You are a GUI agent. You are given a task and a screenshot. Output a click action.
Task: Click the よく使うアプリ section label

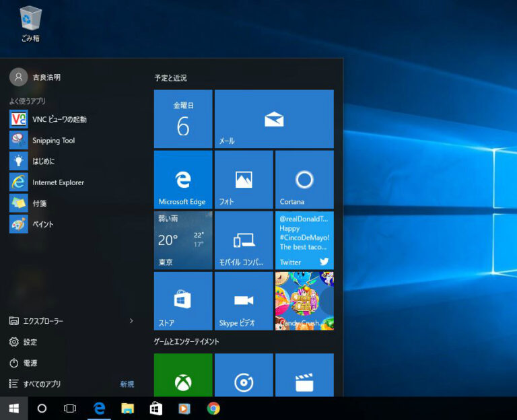[28, 101]
